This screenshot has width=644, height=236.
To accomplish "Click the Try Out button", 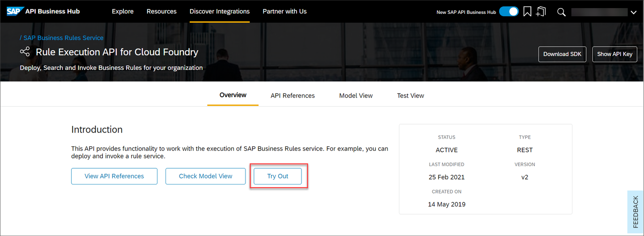I will pos(278,176).
